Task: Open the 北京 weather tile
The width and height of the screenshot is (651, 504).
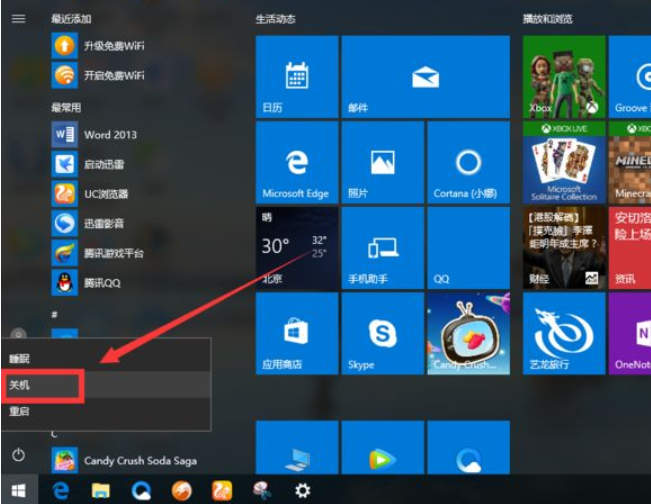Action: (297, 249)
